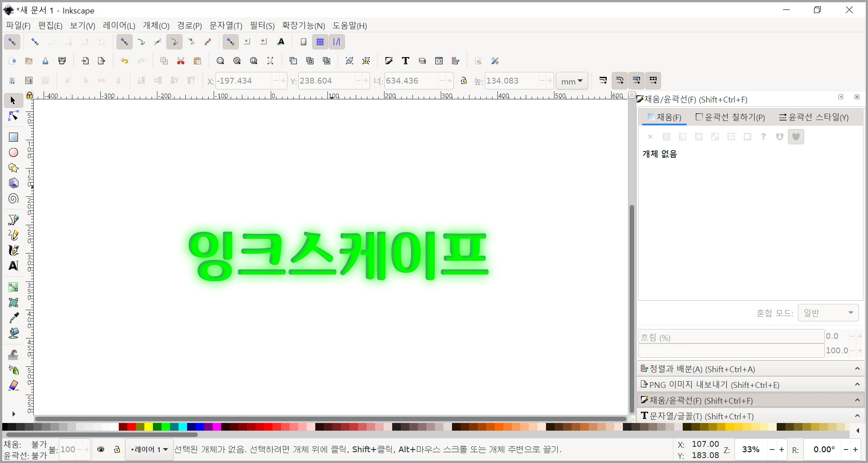The image size is (868, 463).
Task: Open the 레이어 1 layer dropdown
Action: 149,450
